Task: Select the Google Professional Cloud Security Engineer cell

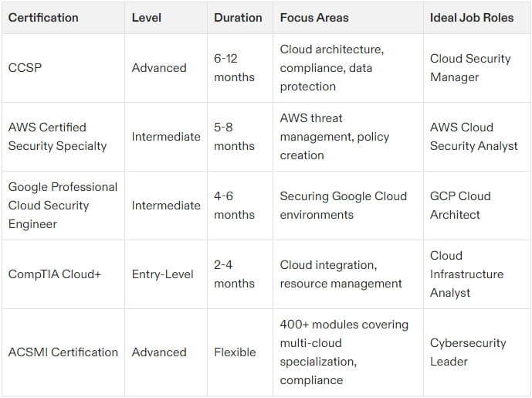Action: coord(63,206)
